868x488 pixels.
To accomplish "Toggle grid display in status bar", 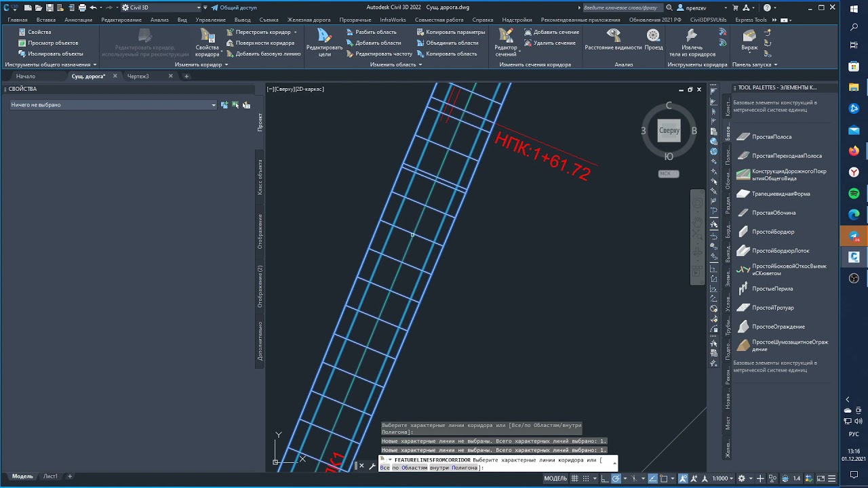I will 575,478.
